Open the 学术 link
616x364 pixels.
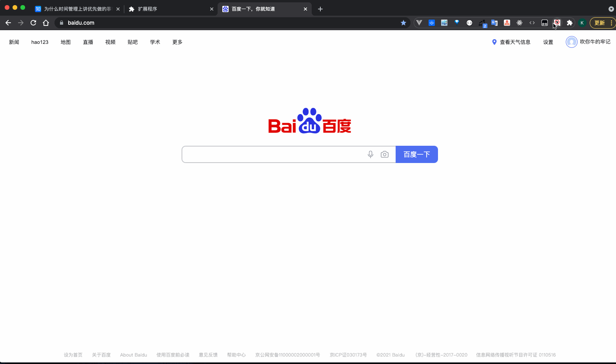pyautogui.click(x=155, y=42)
